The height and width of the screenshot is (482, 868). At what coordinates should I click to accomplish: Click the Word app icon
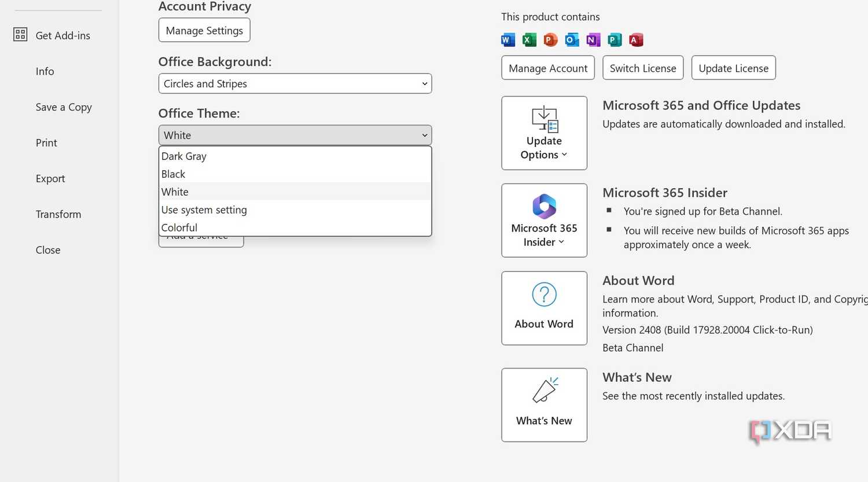click(x=508, y=40)
